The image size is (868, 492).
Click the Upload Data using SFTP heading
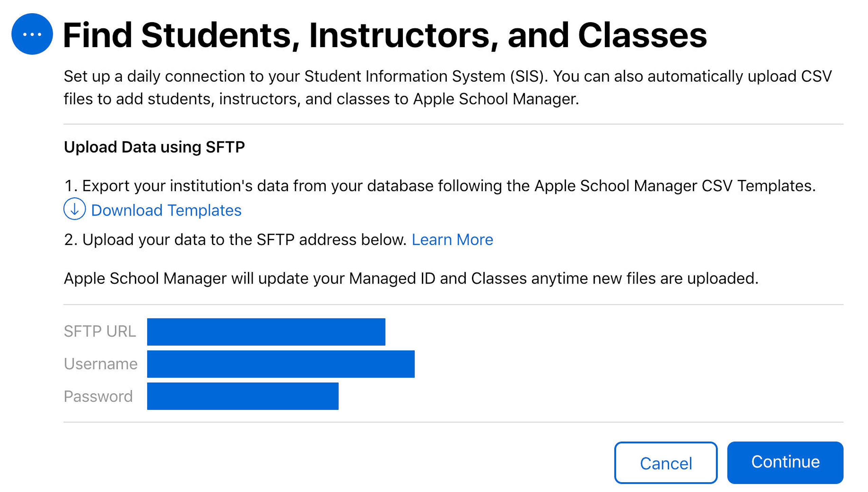pyautogui.click(x=154, y=147)
